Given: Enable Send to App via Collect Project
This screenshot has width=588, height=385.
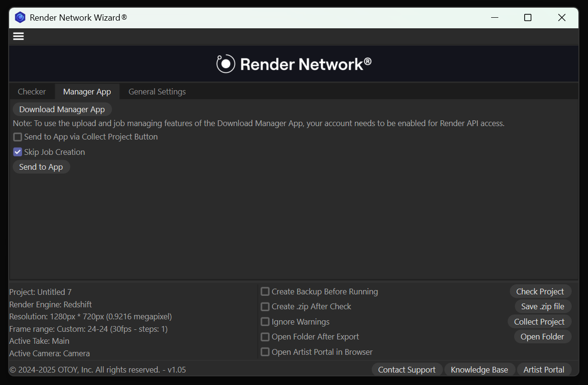Looking at the screenshot, I should (18, 137).
